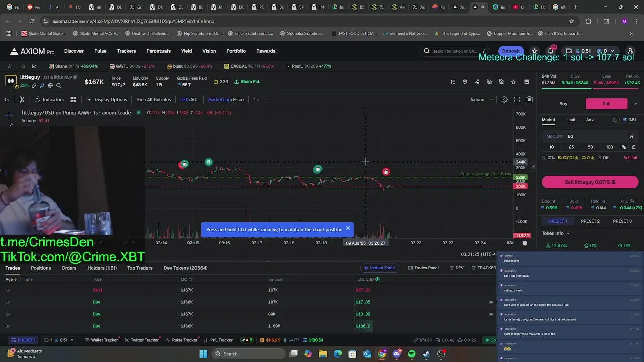Open token link chain icon
The image size is (644, 362).
[x=34, y=86]
